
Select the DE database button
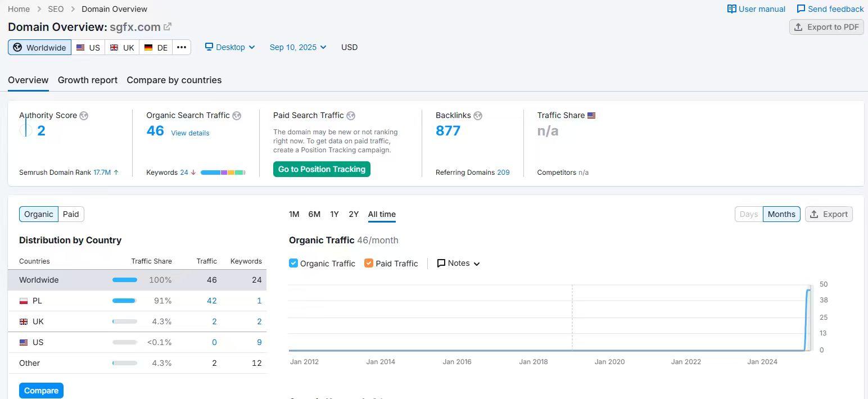156,47
